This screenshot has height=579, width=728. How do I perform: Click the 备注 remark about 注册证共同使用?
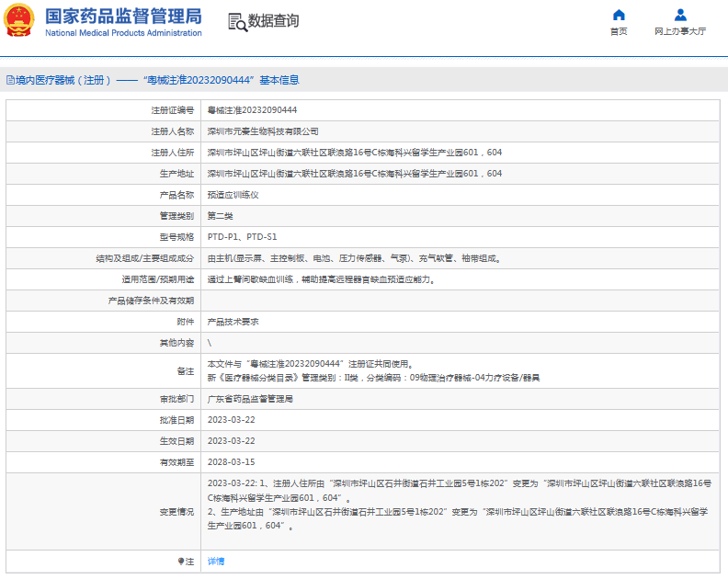pos(311,364)
